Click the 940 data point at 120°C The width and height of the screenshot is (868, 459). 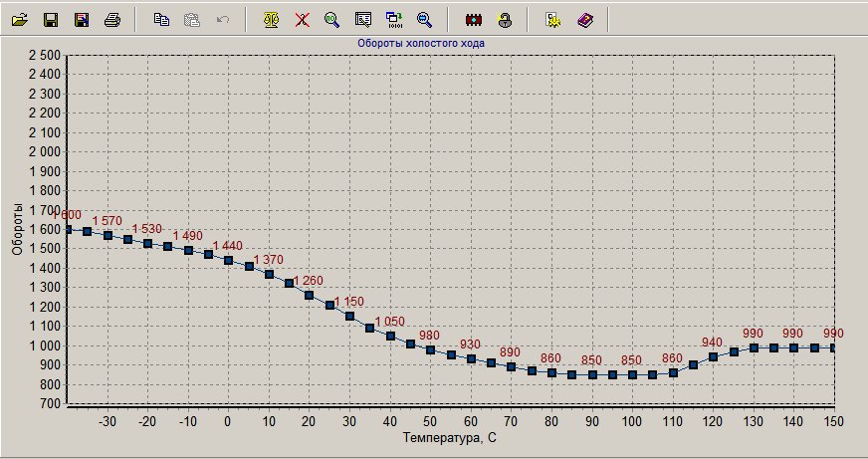point(713,357)
